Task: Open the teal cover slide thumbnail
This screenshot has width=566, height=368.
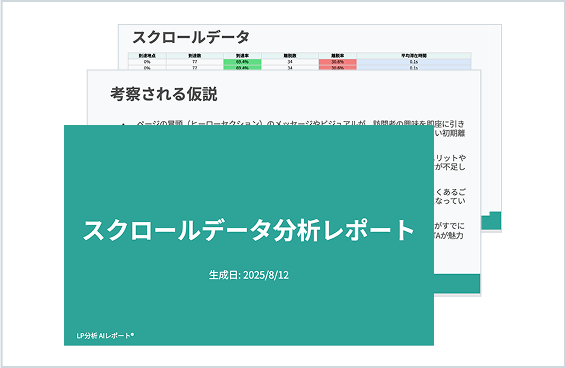Action: tap(249, 235)
